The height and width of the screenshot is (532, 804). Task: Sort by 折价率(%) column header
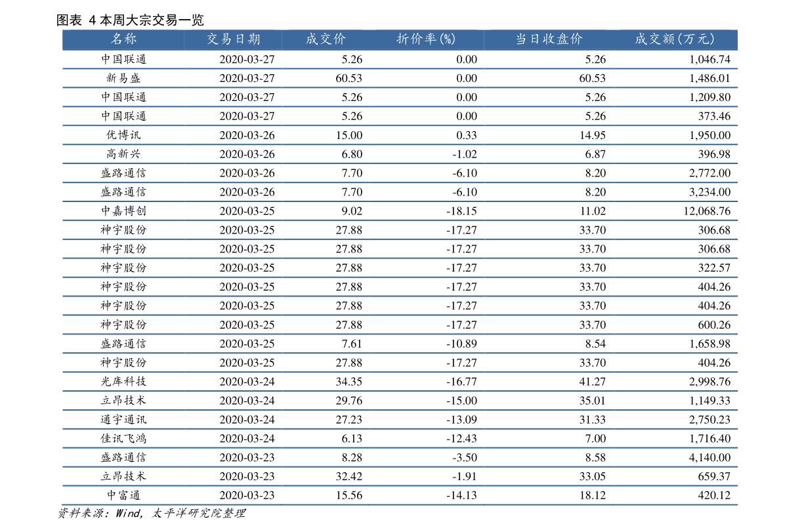[x=426, y=39]
